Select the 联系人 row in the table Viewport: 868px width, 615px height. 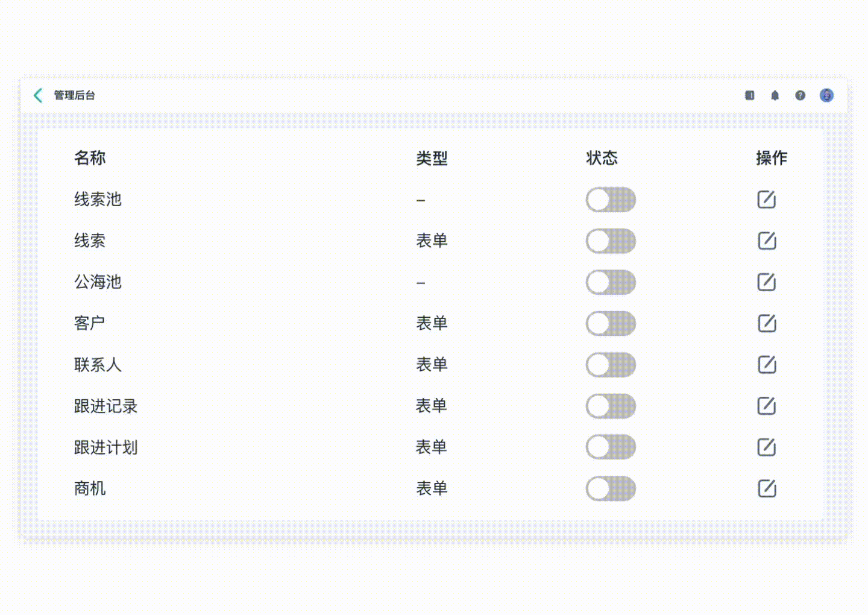[x=98, y=365]
